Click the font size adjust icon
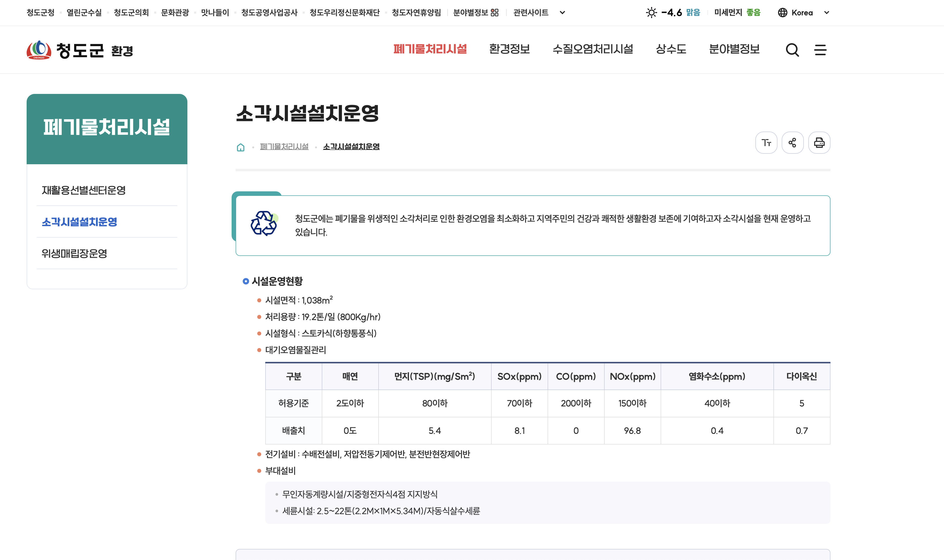Viewport: 944px width, 560px height. [766, 143]
